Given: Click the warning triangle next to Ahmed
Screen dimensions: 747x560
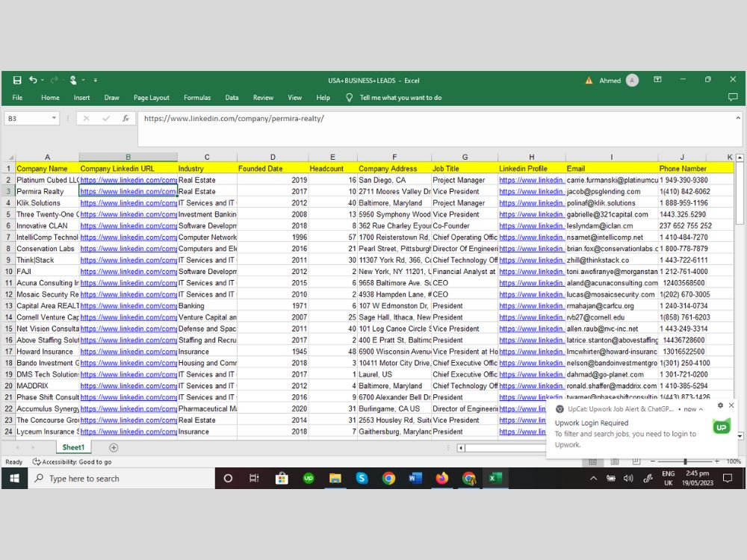Looking at the screenshot, I should click(x=589, y=81).
